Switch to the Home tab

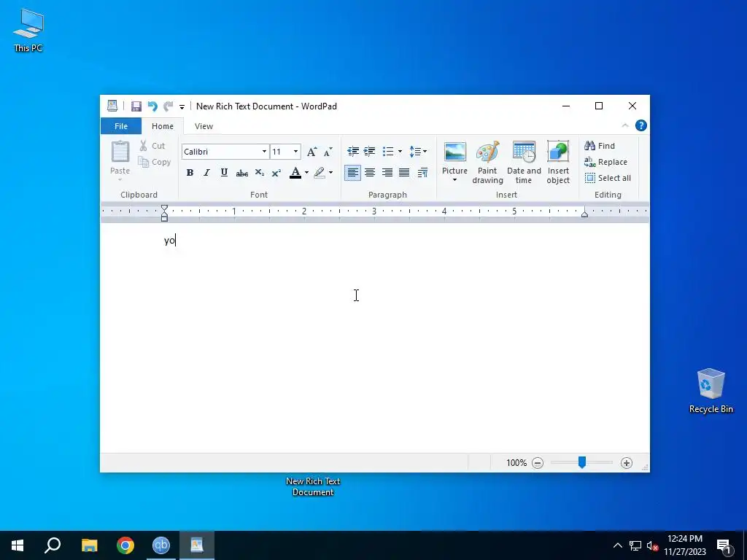[163, 126]
